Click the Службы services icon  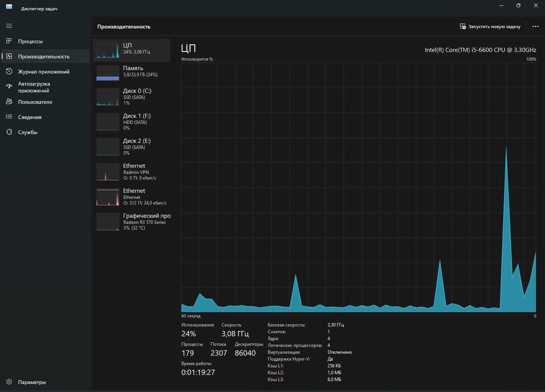(x=9, y=132)
